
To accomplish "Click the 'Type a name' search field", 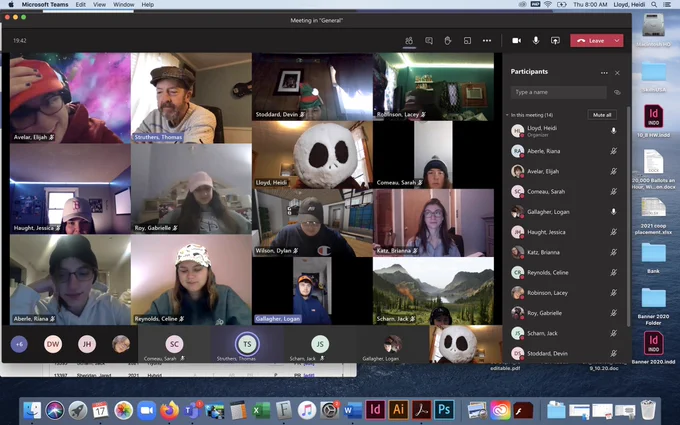I will click(x=558, y=92).
